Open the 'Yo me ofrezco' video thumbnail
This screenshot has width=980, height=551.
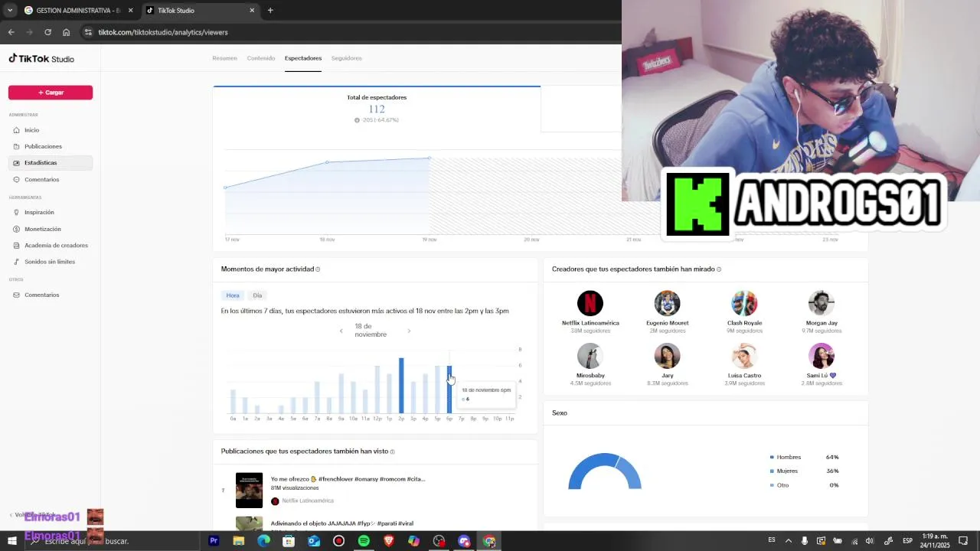click(249, 491)
